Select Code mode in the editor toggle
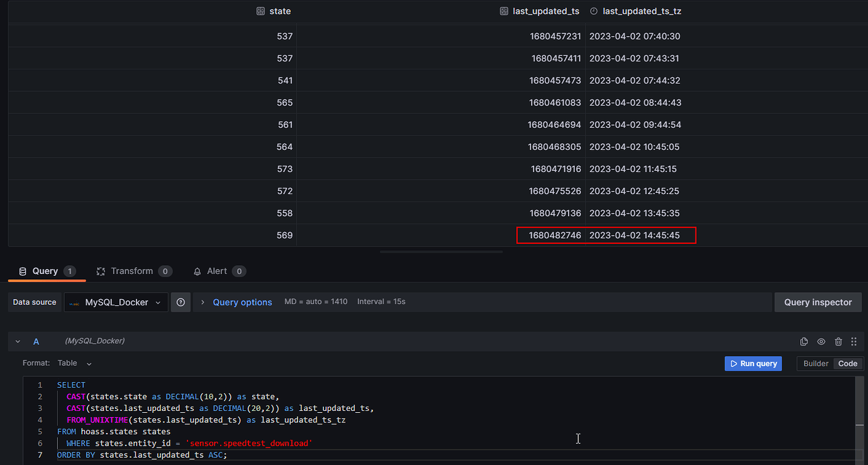This screenshot has width=868, height=465. (x=847, y=363)
